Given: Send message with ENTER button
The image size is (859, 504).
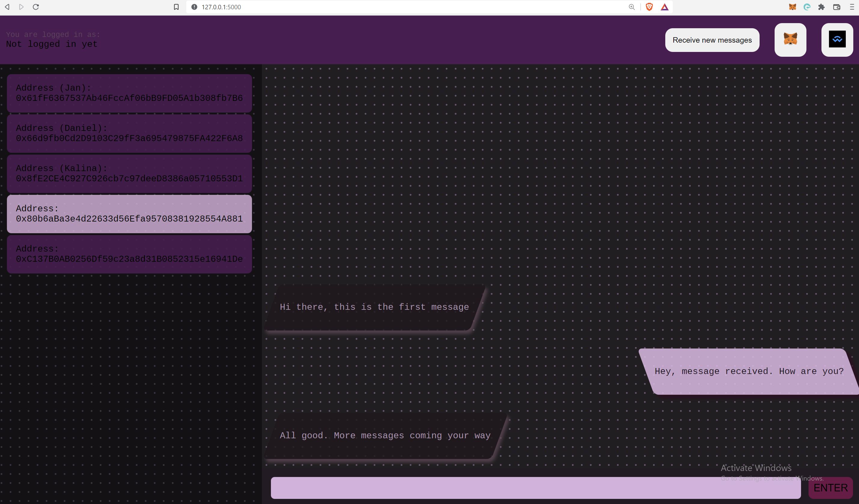Looking at the screenshot, I should [x=830, y=488].
